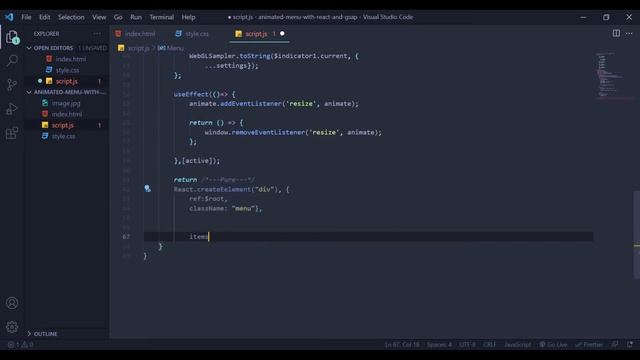This screenshot has width=640, height=360.
Task: Open Explorer panel more actions ellipsis
Action: (97, 34)
